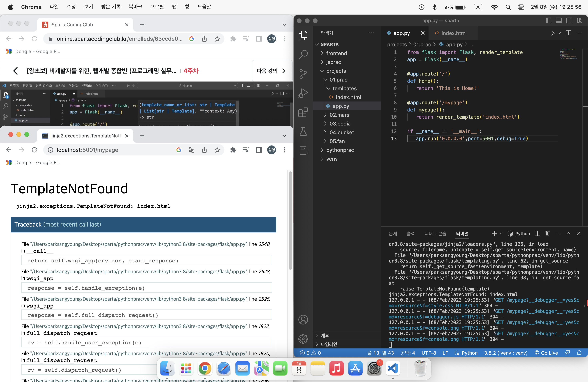The width and height of the screenshot is (588, 382).
Task: Share the localhost page using the share icon
Action: pyautogui.click(x=204, y=150)
